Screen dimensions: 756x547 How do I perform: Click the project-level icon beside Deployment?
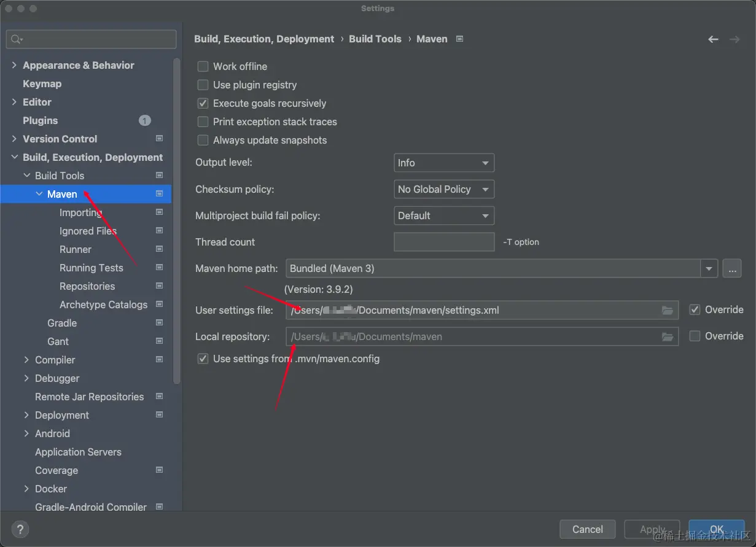pos(160,415)
